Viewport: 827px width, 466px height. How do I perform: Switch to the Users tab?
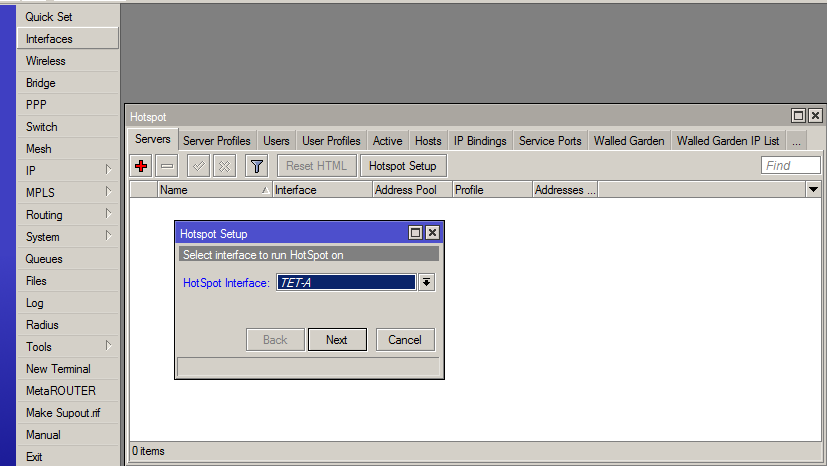click(x=276, y=141)
